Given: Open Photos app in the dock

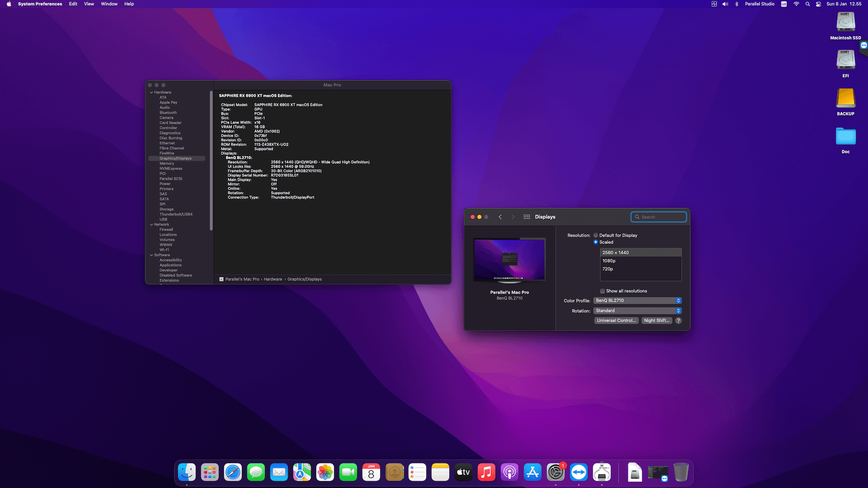Looking at the screenshot, I should pyautogui.click(x=325, y=472).
